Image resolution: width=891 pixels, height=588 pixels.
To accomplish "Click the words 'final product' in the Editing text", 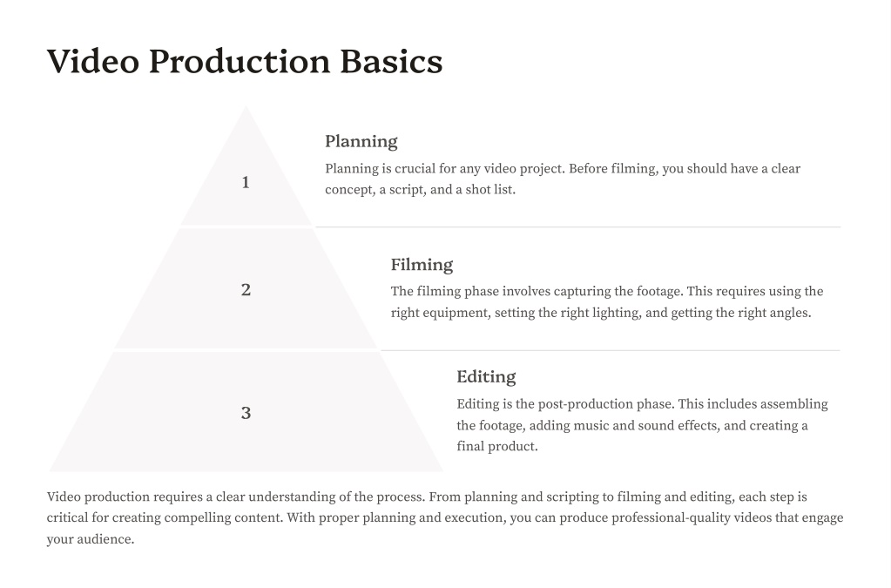I will coord(496,447).
